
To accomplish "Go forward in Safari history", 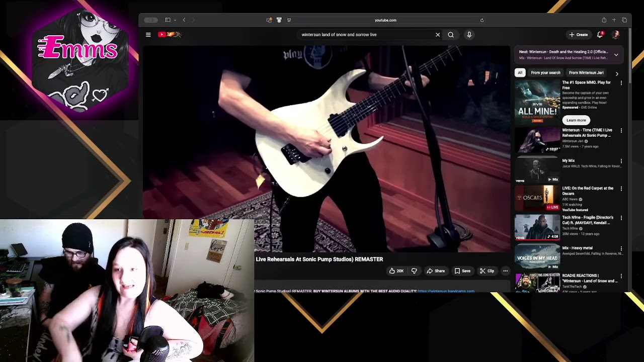I will 194,20.
